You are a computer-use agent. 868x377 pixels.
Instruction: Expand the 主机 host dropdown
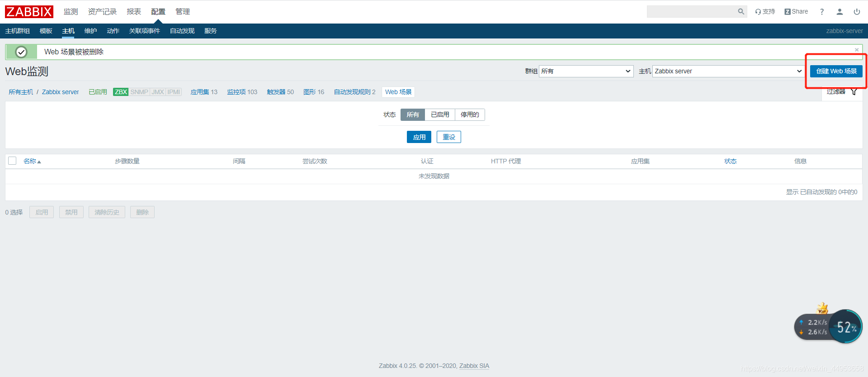pos(728,71)
